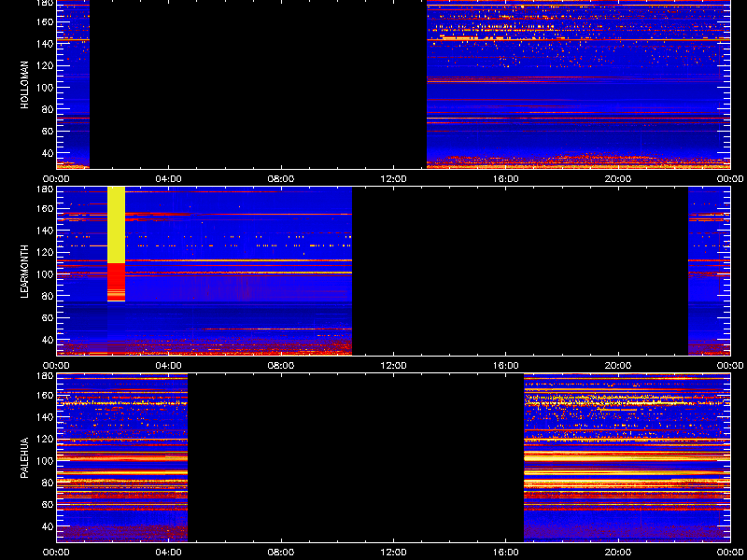Pick the 12:00 time label under Palehua panel
This screenshot has width=747, height=560.
click(393, 553)
